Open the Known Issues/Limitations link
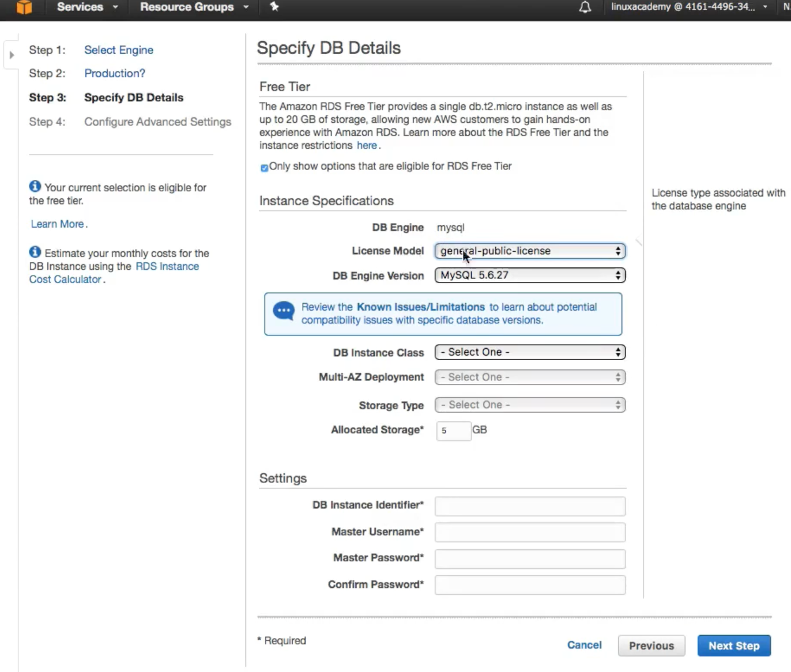The width and height of the screenshot is (791, 672). click(x=420, y=307)
